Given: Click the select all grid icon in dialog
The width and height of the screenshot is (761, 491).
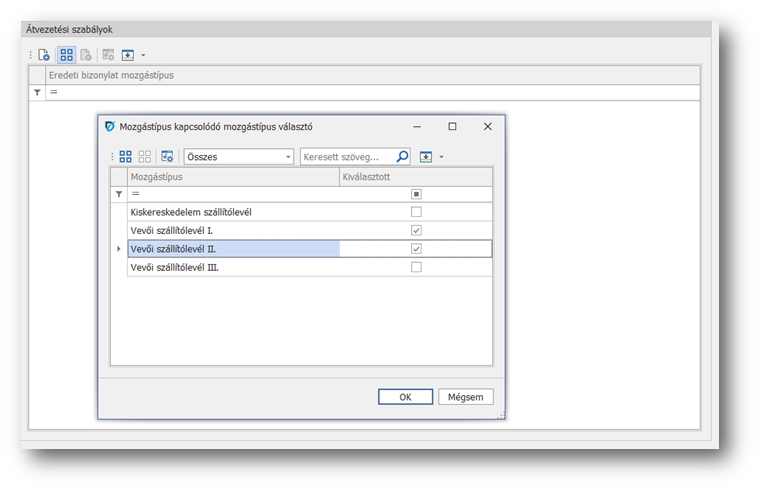Looking at the screenshot, I should click(126, 157).
